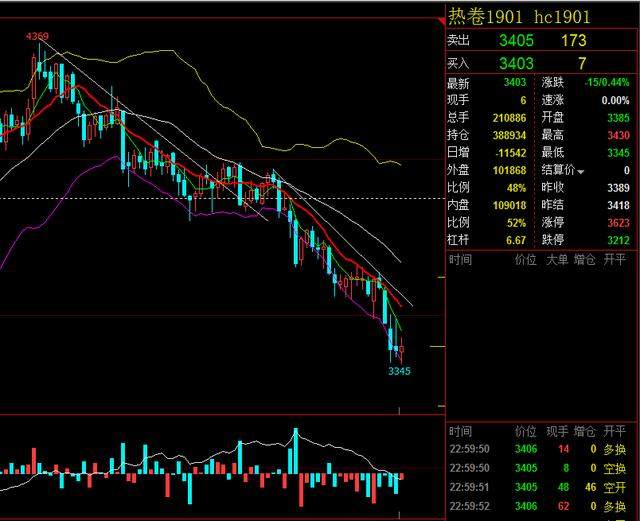The image size is (640, 521).
Task: Open the 结算价 dropdown arrow
Action: [581, 172]
